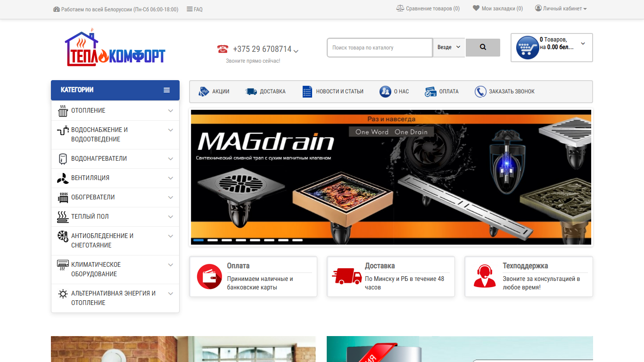Click the Оплата info card heading

pos(238,266)
